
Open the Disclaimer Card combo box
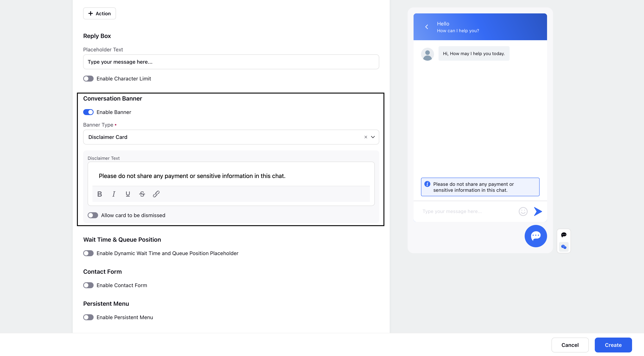click(x=231, y=137)
